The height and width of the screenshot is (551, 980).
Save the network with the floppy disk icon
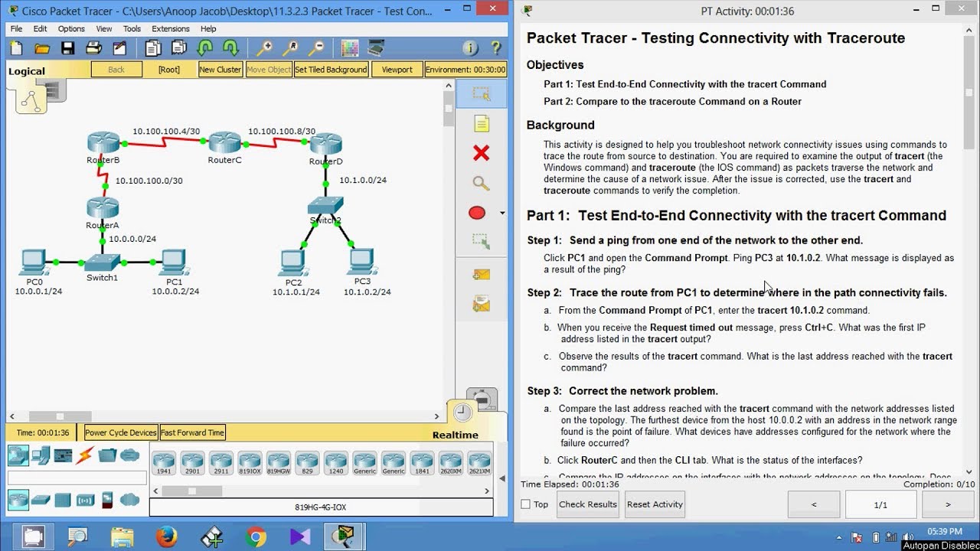click(x=68, y=49)
